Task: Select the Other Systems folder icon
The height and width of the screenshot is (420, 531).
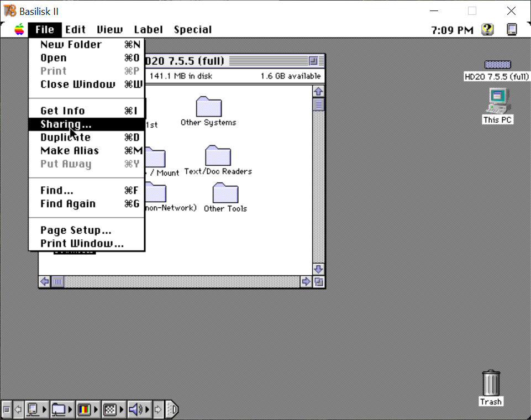Action: pyautogui.click(x=209, y=106)
